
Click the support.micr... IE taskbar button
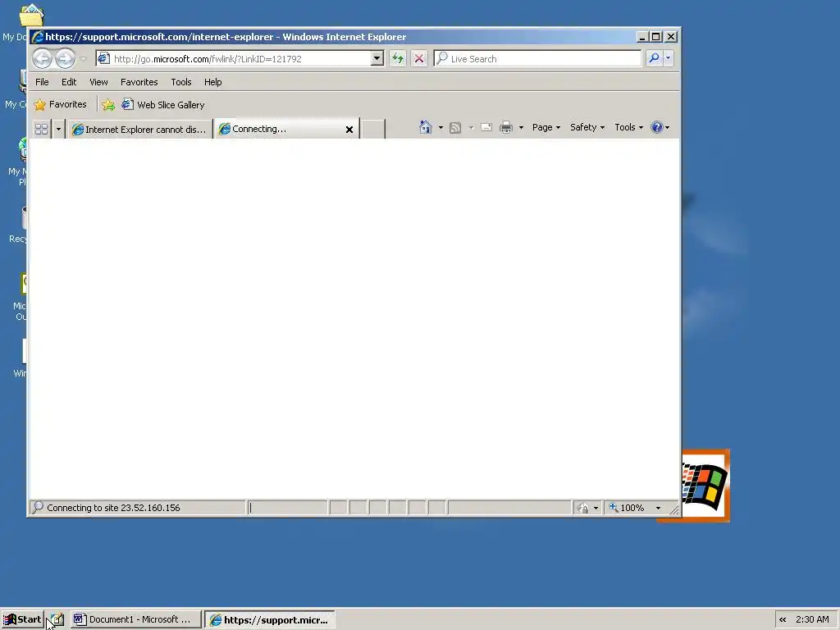click(270, 620)
